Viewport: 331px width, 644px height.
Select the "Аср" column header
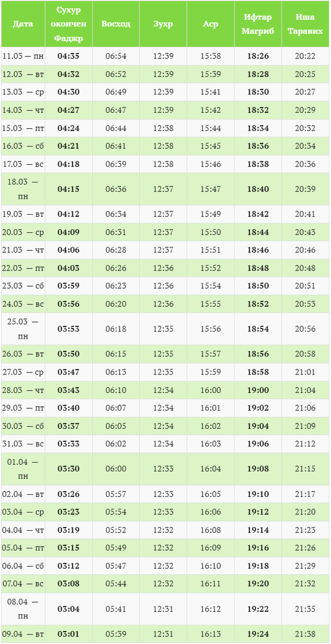tap(211, 24)
